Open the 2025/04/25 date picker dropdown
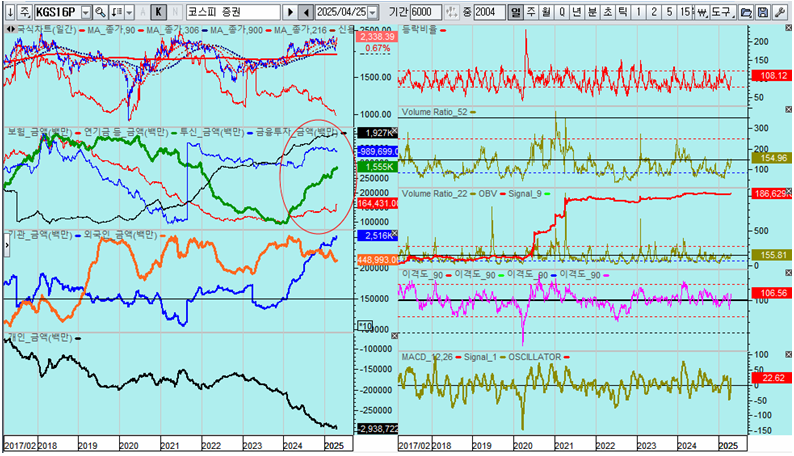 tap(372, 11)
